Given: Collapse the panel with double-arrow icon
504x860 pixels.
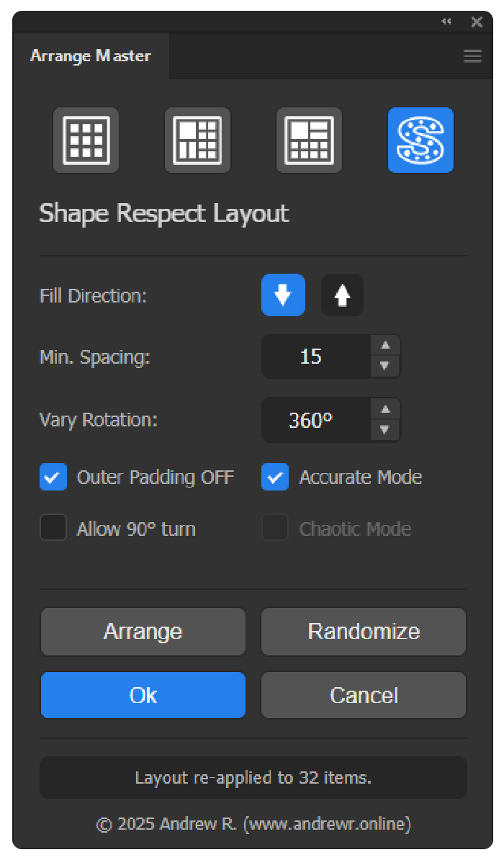Looking at the screenshot, I should (447, 22).
